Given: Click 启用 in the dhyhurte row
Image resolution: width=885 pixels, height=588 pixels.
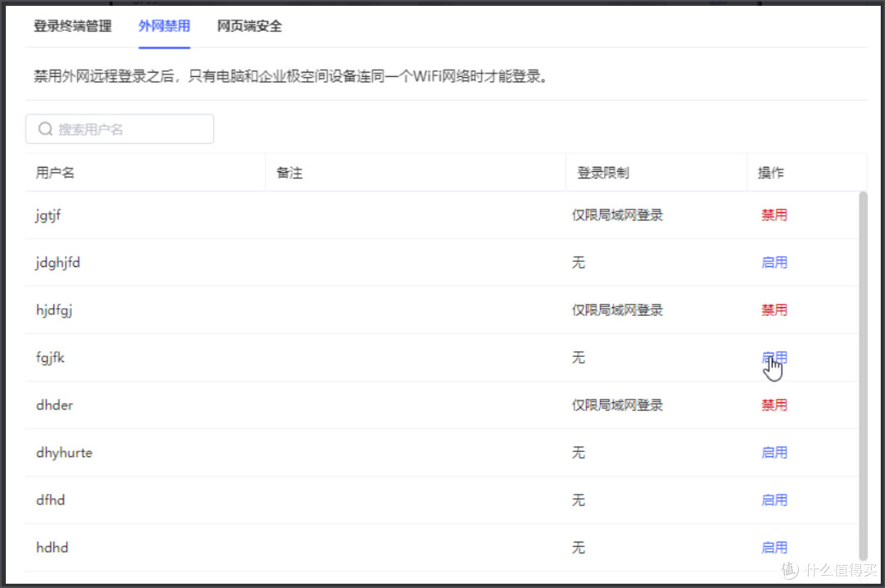Looking at the screenshot, I should pyautogui.click(x=774, y=453).
